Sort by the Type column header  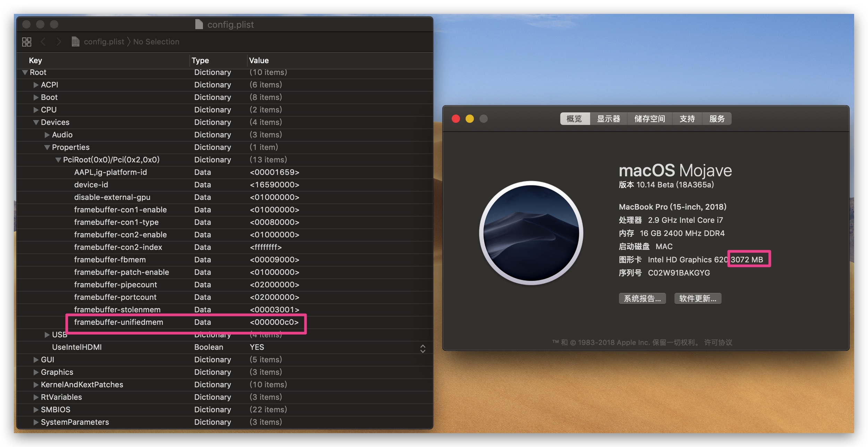coord(200,60)
